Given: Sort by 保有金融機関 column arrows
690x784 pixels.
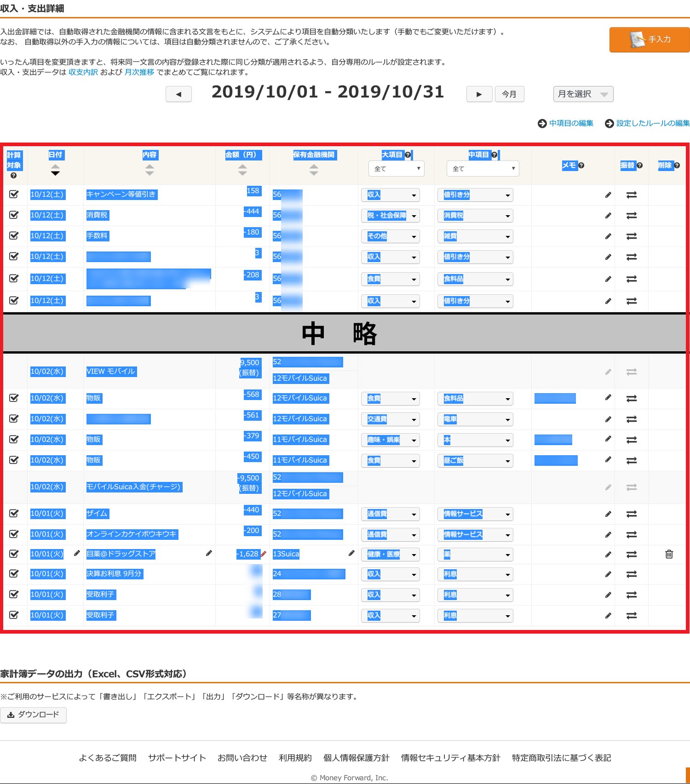Looking at the screenshot, I should pos(314,170).
